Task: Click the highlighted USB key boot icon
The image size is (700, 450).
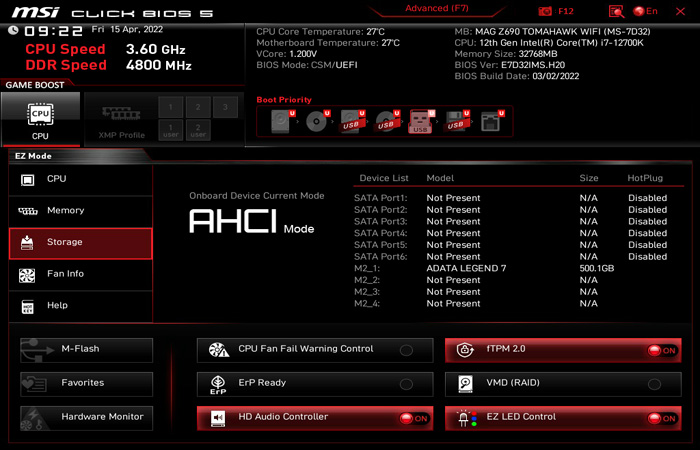Action: [421, 121]
